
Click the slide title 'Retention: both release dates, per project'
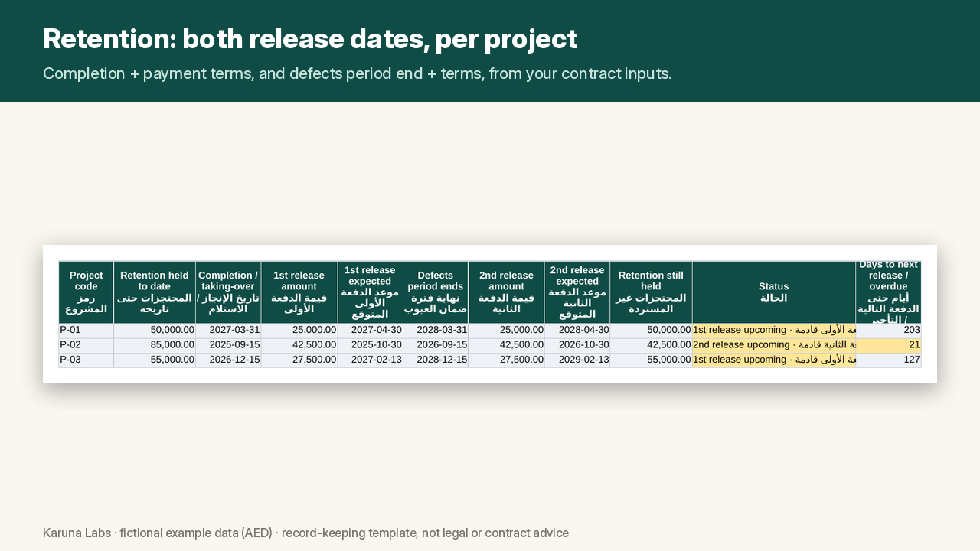pos(310,39)
